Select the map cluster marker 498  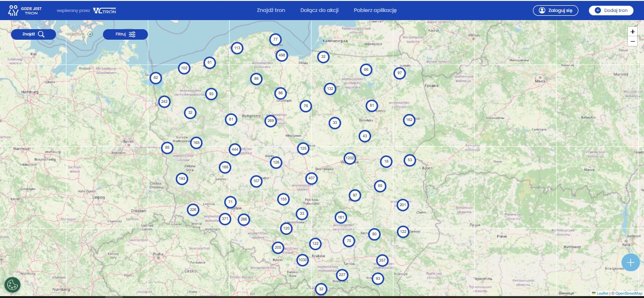[x=282, y=55]
